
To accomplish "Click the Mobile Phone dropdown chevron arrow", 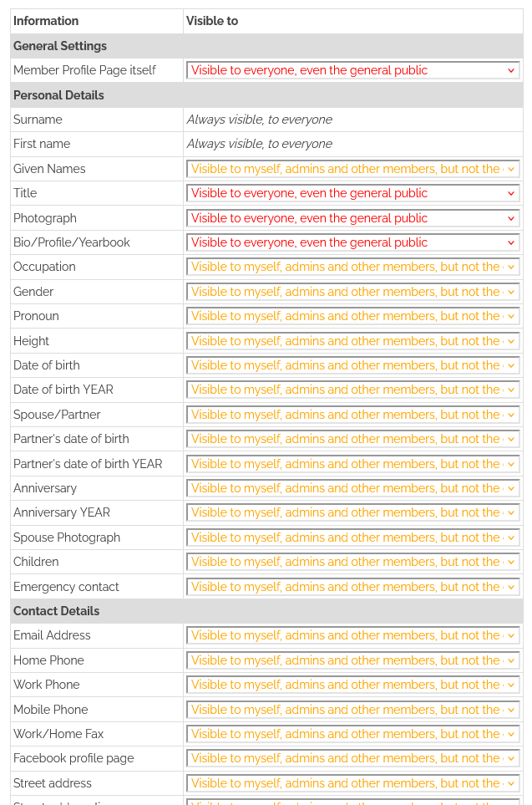I will pyautogui.click(x=511, y=710).
